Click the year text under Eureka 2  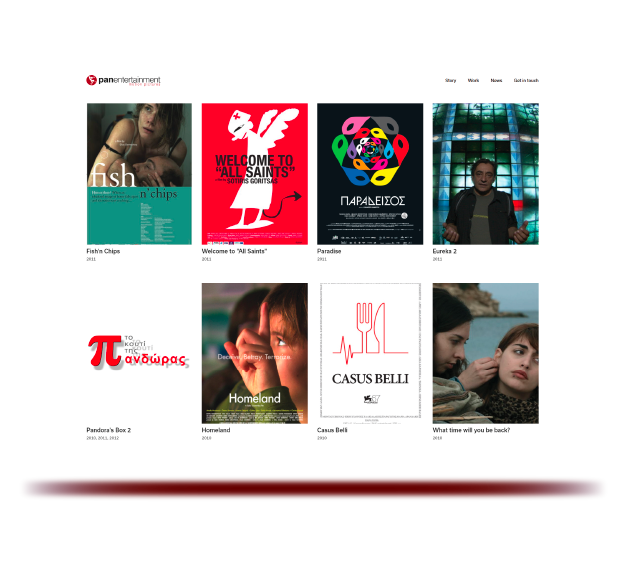(437, 259)
